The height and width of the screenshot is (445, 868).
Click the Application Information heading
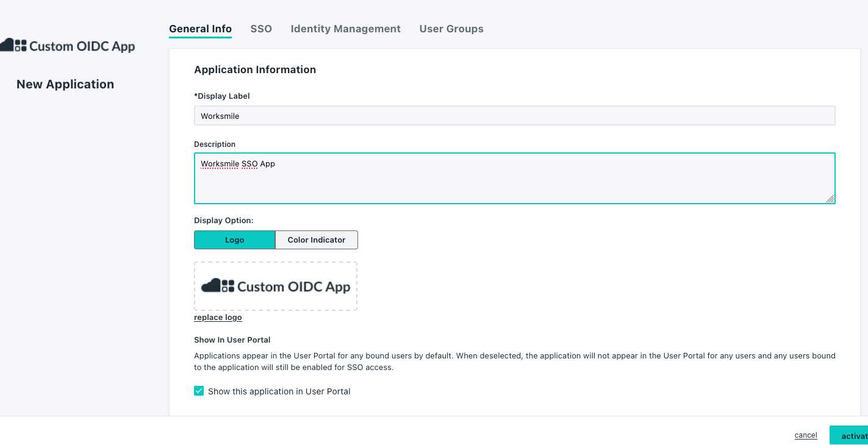coord(255,69)
